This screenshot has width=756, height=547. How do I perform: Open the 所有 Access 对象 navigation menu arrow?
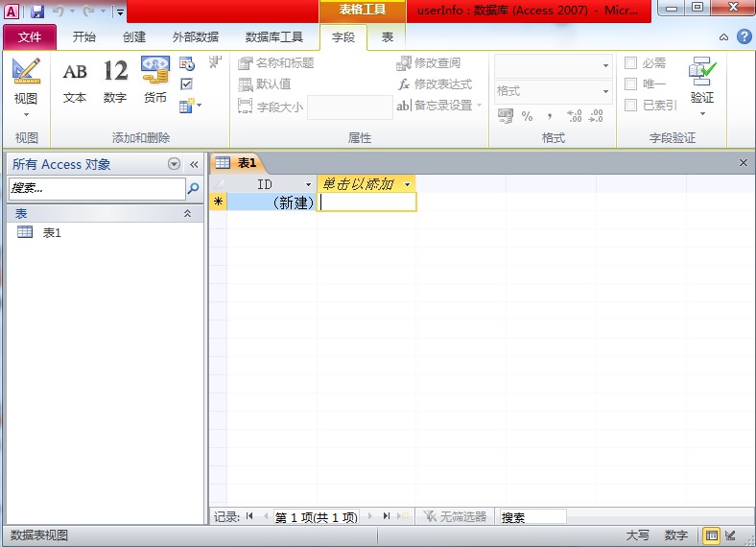[x=174, y=164]
